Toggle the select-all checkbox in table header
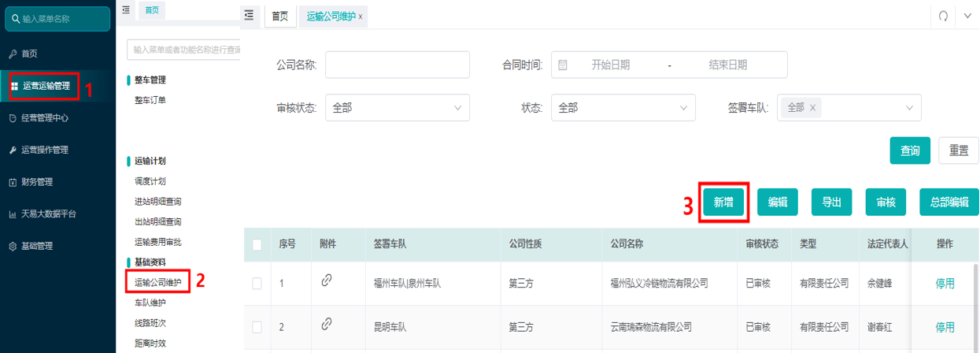Screen dimensions: 980x353 (x=257, y=245)
